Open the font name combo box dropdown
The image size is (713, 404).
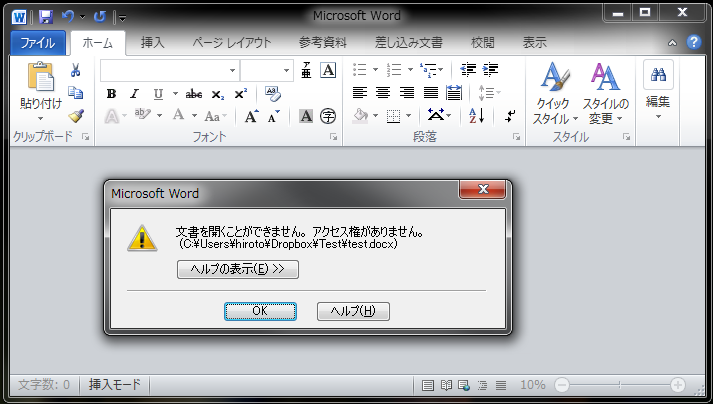[232, 71]
